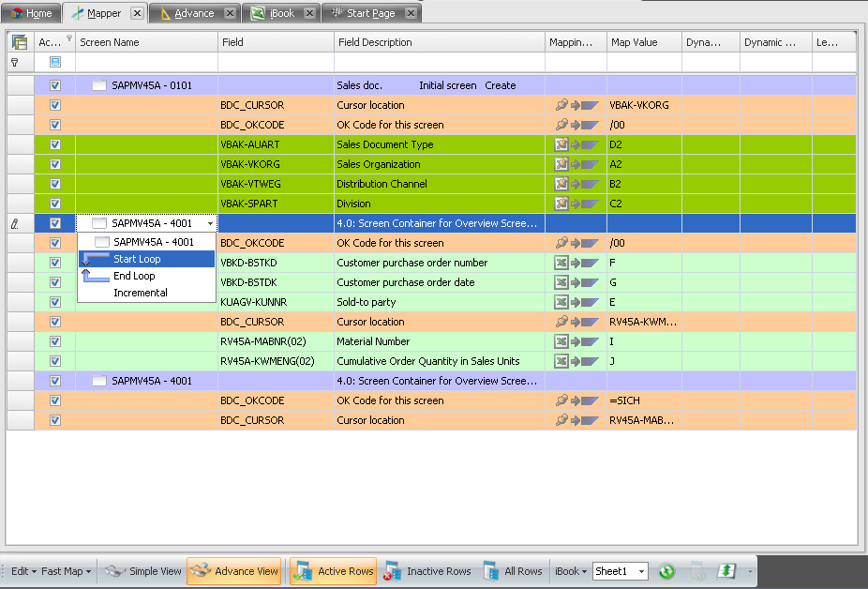Select Start Loop from the dropdown list
The image size is (868, 589).
137,259
